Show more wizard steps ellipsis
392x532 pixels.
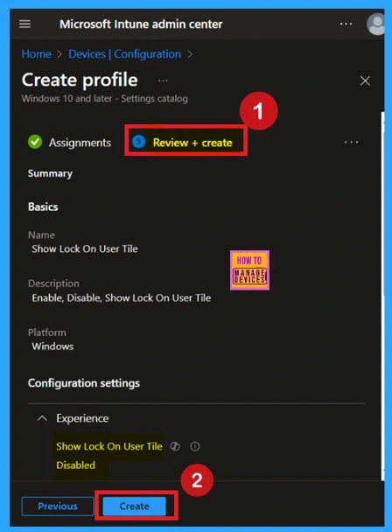click(x=351, y=142)
